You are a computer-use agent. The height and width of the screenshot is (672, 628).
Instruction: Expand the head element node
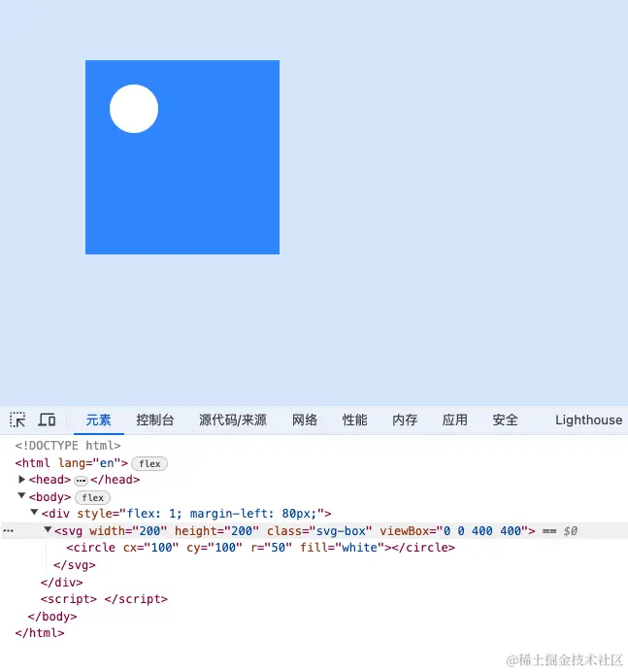[21, 479]
